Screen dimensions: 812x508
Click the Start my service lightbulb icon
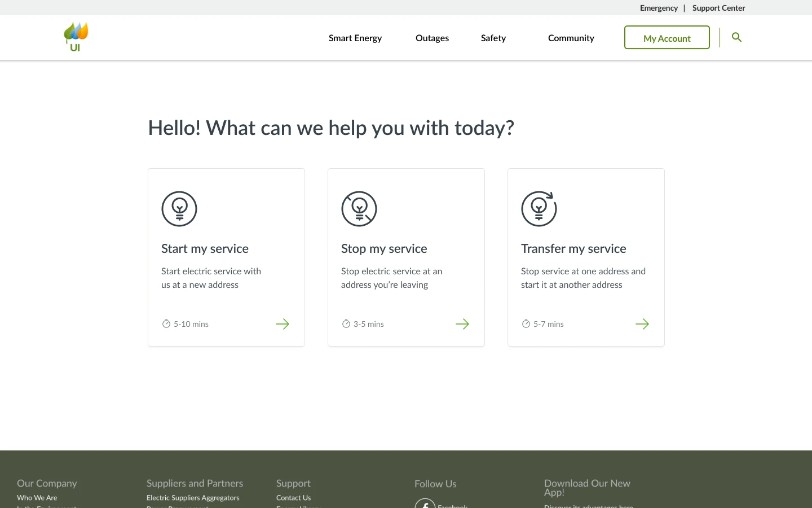point(179,209)
